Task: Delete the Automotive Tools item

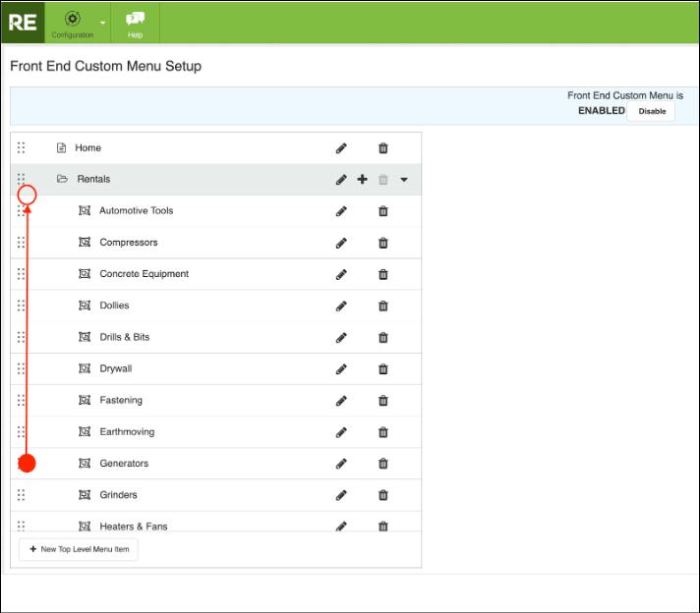Action: tap(383, 211)
